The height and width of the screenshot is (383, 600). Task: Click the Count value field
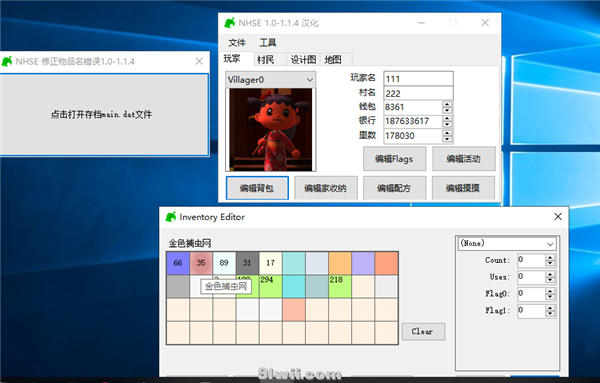tap(531, 260)
